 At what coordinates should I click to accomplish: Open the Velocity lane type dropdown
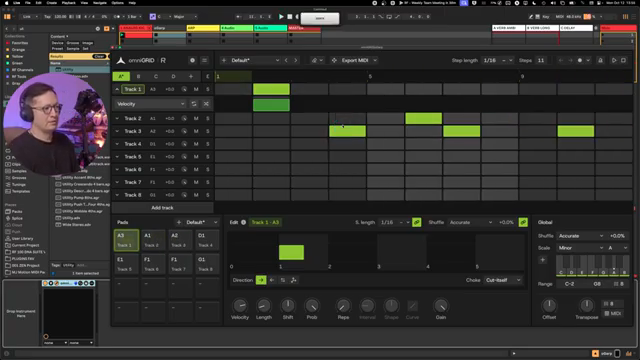pos(150,104)
